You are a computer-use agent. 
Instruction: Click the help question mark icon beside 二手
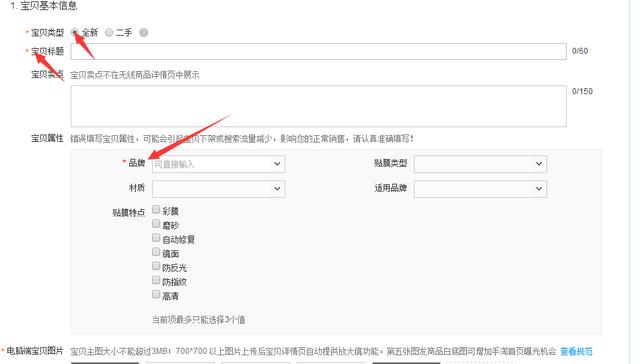(x=144, y=32)
